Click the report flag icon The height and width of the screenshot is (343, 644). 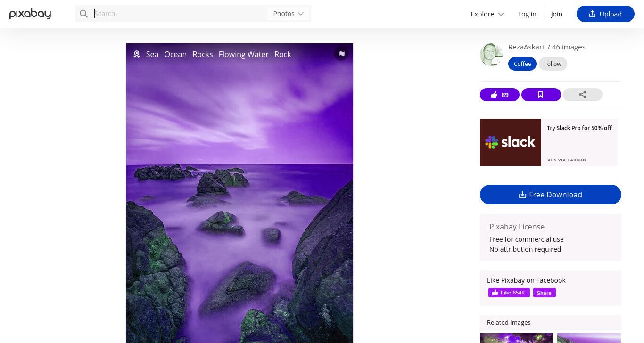click(x=341, y=54)
